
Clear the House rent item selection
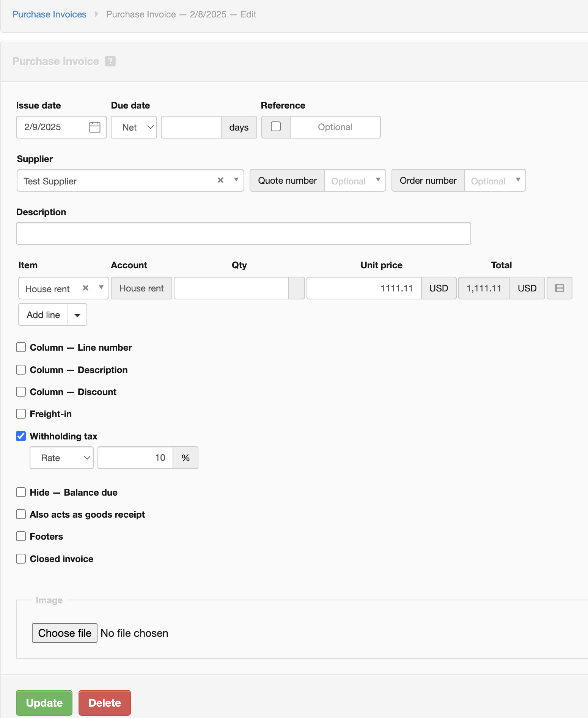click(86, 288)
